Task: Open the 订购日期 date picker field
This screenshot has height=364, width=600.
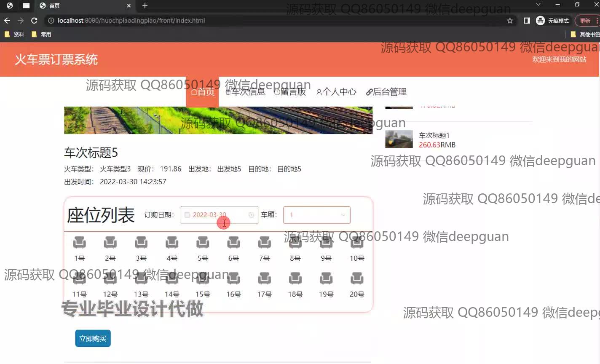Action: 215,215
